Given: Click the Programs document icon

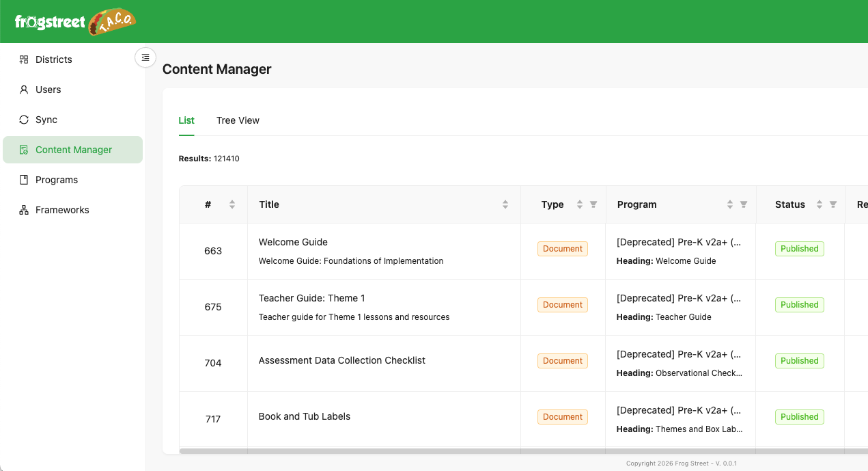Looking at the screenshot, I should [x=24, y=180].
